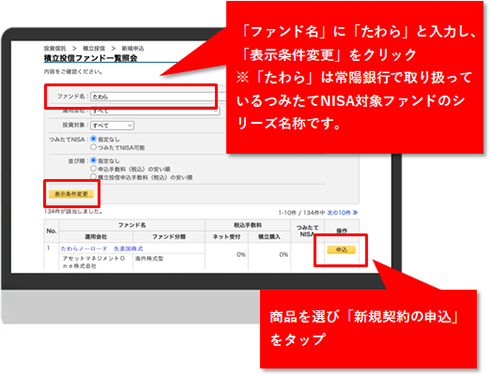Select 並び順 指定なし radio button
The width and height of the screenshot is (490, 375).
coord(94,160)
